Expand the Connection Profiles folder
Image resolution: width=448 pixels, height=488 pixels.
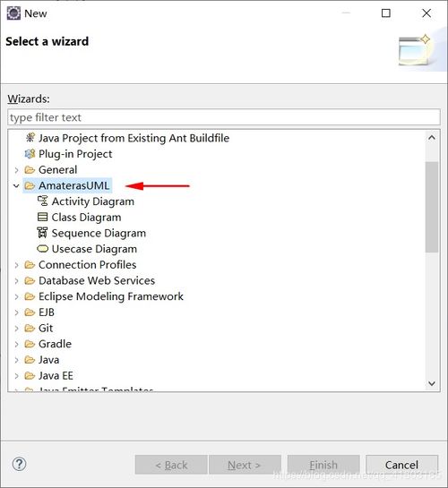click(x=16, y=265)
